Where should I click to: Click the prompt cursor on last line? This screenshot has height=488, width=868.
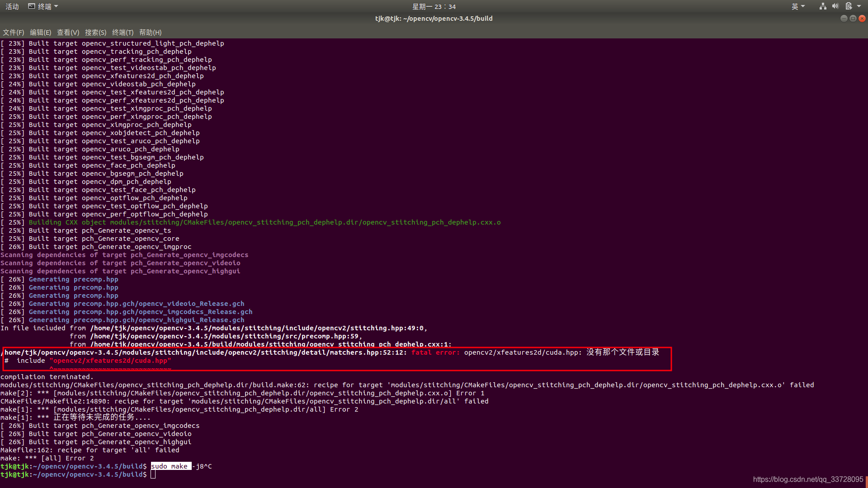[153, 474]
